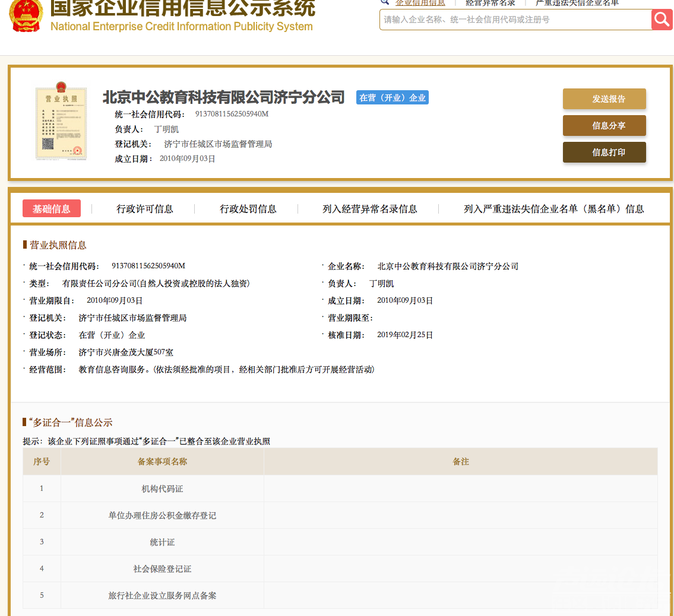Select the 企业信用信息 search category

[420, 3]
